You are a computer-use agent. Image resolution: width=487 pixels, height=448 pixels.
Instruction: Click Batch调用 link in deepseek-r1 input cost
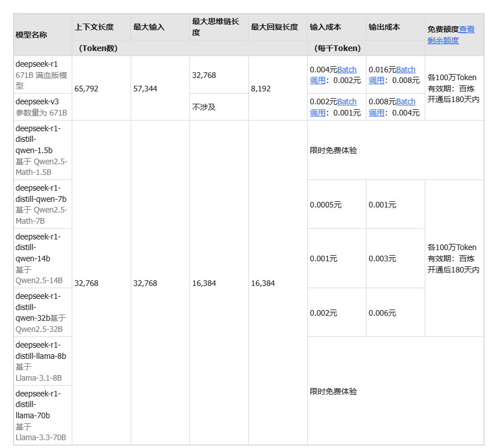(x=333, y=75)
